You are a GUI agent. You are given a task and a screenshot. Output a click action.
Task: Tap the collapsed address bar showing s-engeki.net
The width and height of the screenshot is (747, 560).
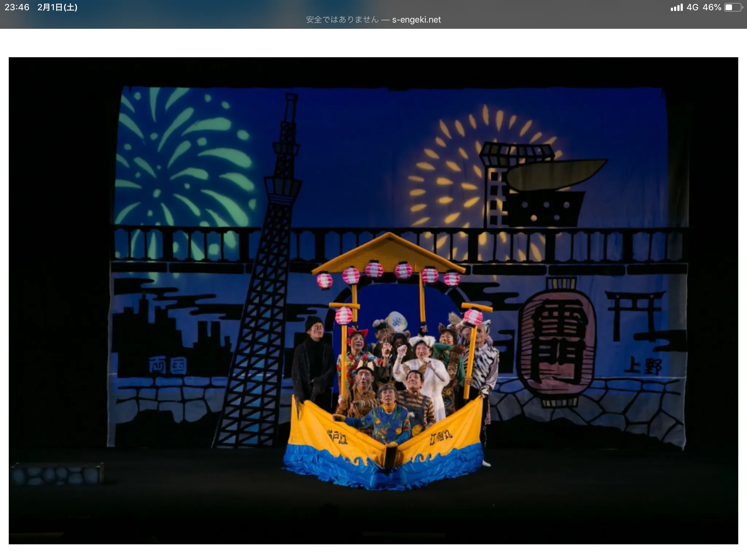point(416,20)
